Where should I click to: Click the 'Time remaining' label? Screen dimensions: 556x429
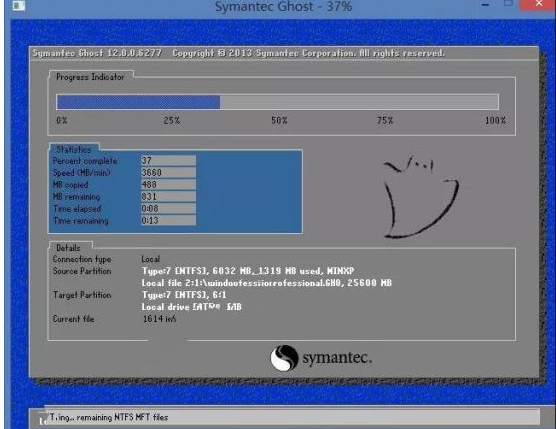[80, 221]
